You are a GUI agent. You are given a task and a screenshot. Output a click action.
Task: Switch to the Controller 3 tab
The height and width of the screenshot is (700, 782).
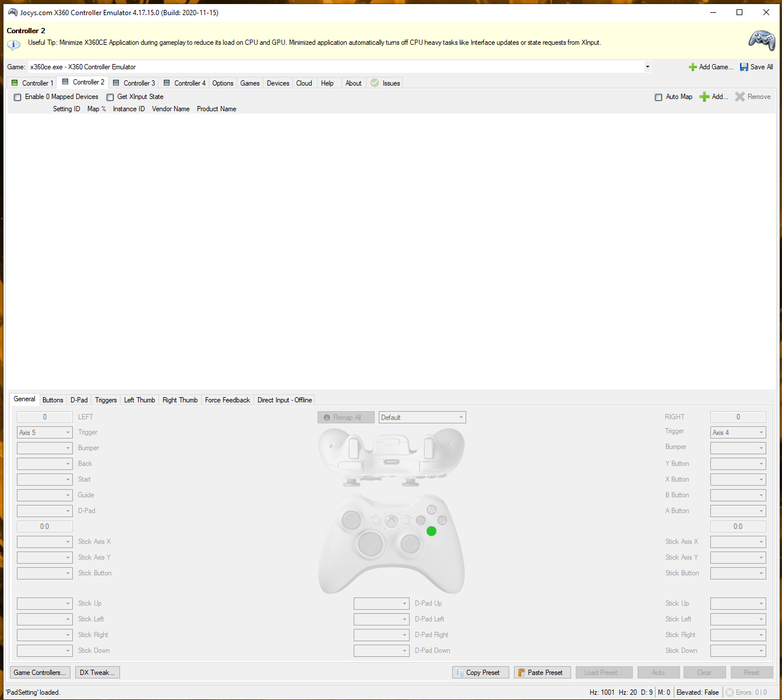(x=133, y=83)
